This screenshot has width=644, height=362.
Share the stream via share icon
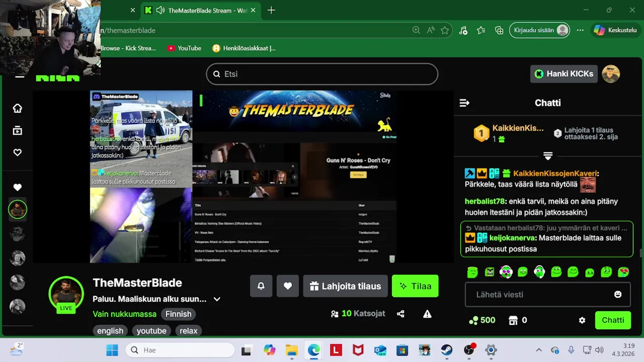[x=400, y=314]
